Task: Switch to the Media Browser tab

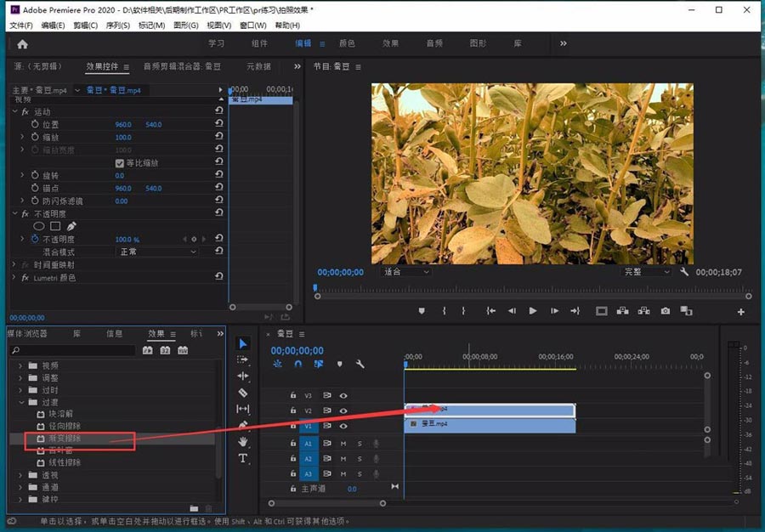Action: pos(27,333)
